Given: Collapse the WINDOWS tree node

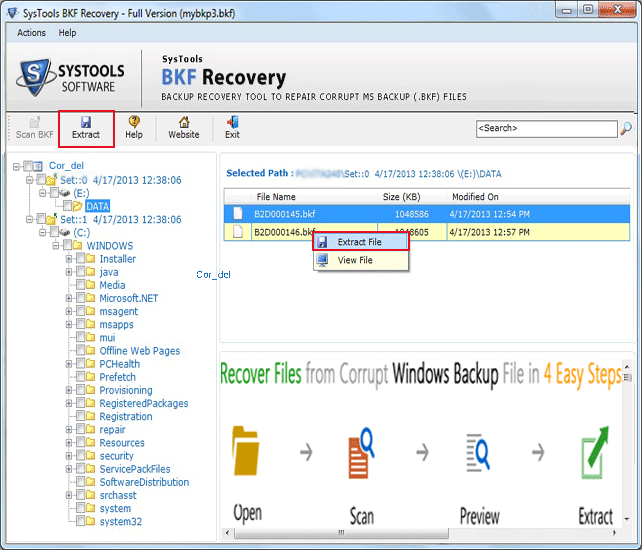Looking at the screenshot, I should (56, 246).
